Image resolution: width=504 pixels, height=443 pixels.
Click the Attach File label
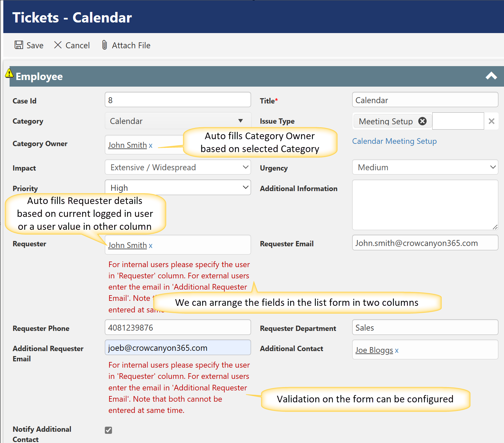(131, 45)
